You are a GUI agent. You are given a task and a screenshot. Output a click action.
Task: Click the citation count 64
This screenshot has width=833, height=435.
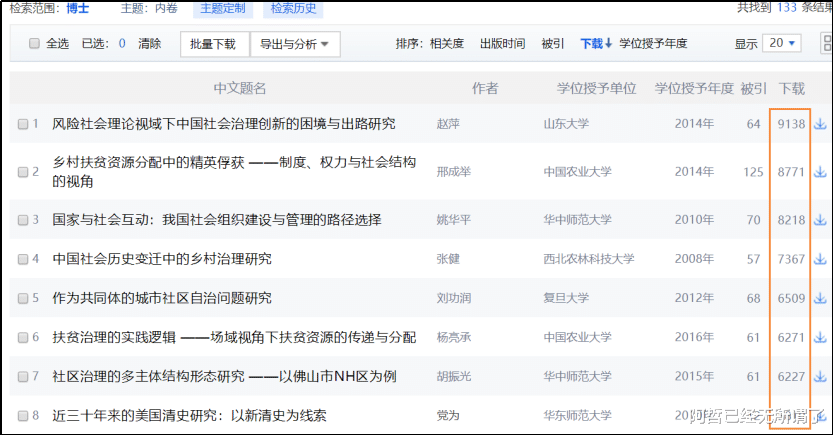click(x=753, y=124)
